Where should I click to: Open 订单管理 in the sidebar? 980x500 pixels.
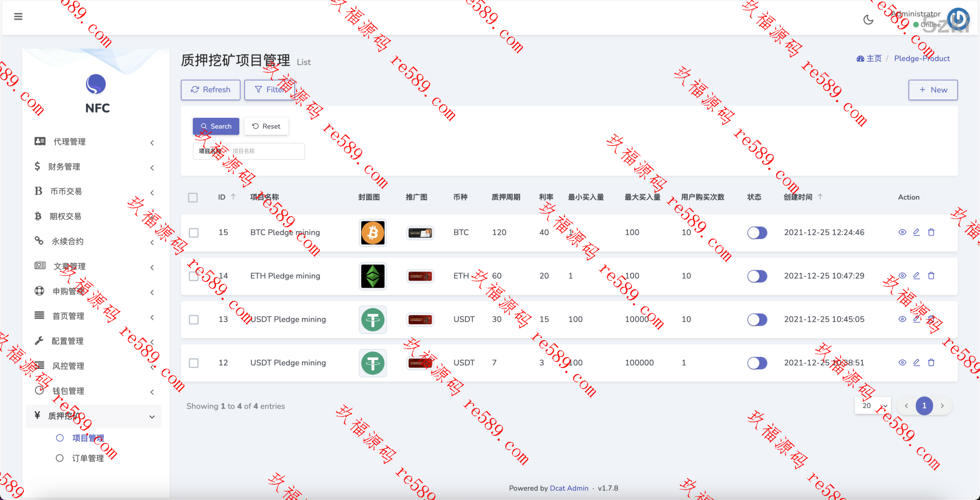tap(88, 458)
